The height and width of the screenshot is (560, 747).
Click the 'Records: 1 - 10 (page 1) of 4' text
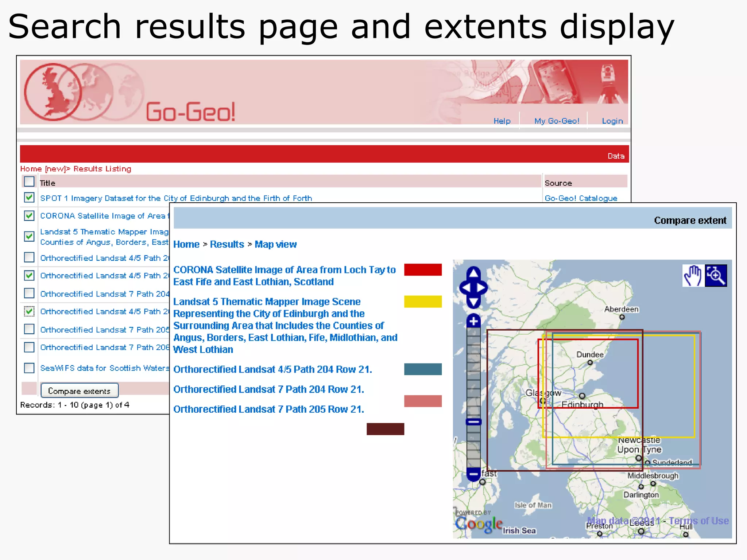pyautogui.click(x=75, y=405)
